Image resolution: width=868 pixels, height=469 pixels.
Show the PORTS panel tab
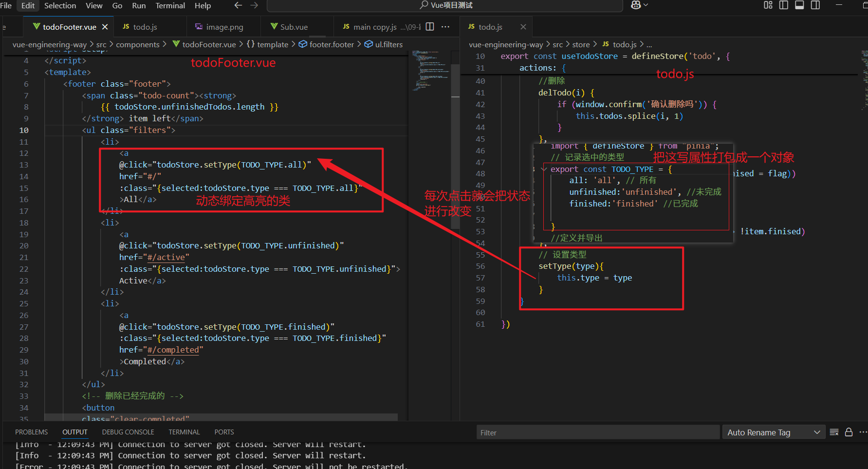[x=224, y=432]
